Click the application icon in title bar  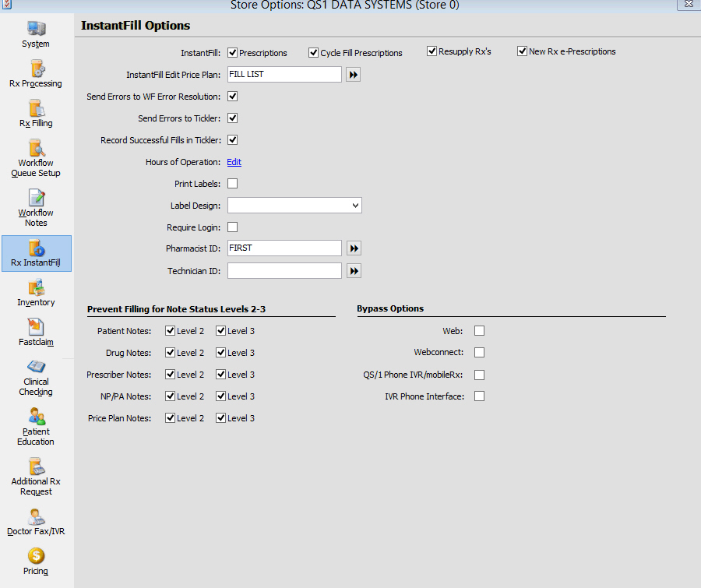pyautogui.click(x=7, y=5)
